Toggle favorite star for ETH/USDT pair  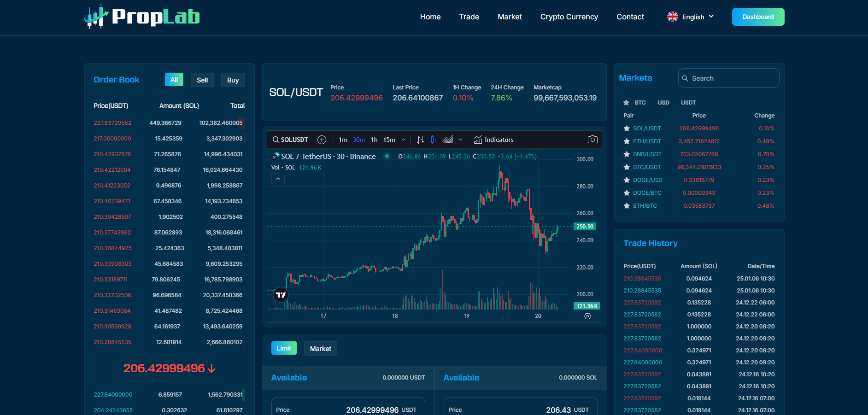(627, 141)
